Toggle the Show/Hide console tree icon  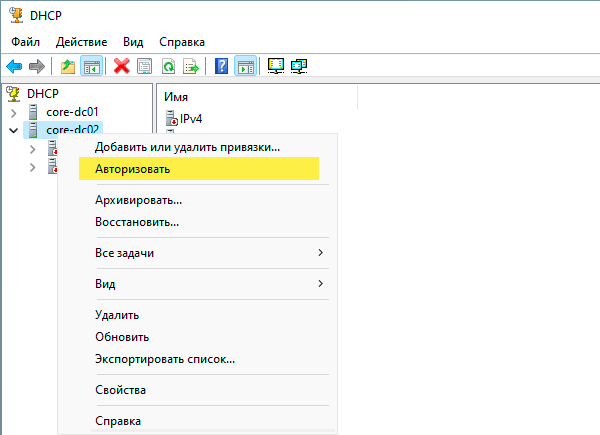91,66
